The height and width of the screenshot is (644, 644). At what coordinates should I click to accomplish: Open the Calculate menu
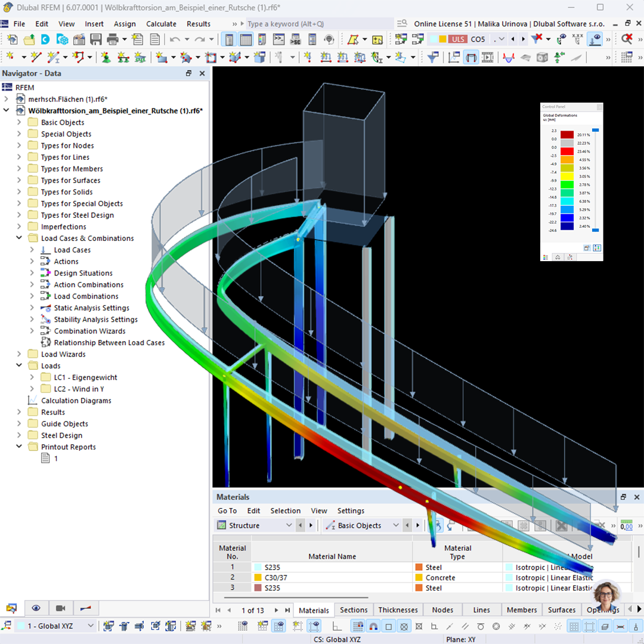(161, 24)
